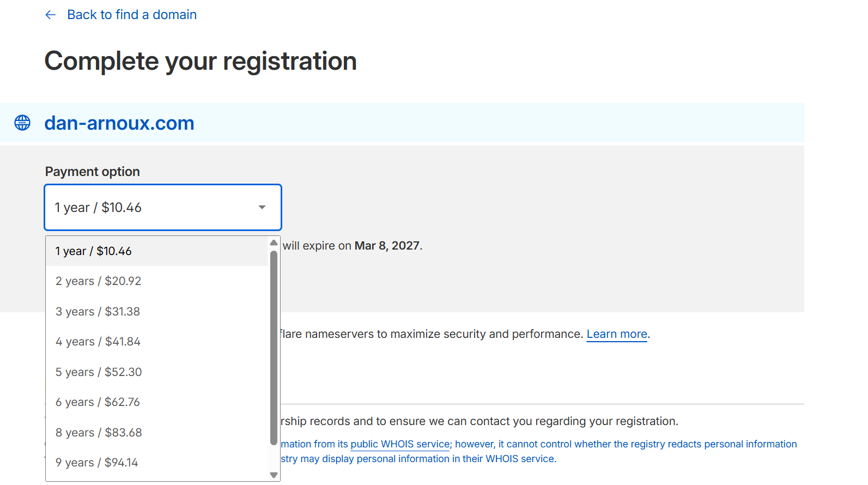Choose '3 years / $31.38' payment option

98,312
